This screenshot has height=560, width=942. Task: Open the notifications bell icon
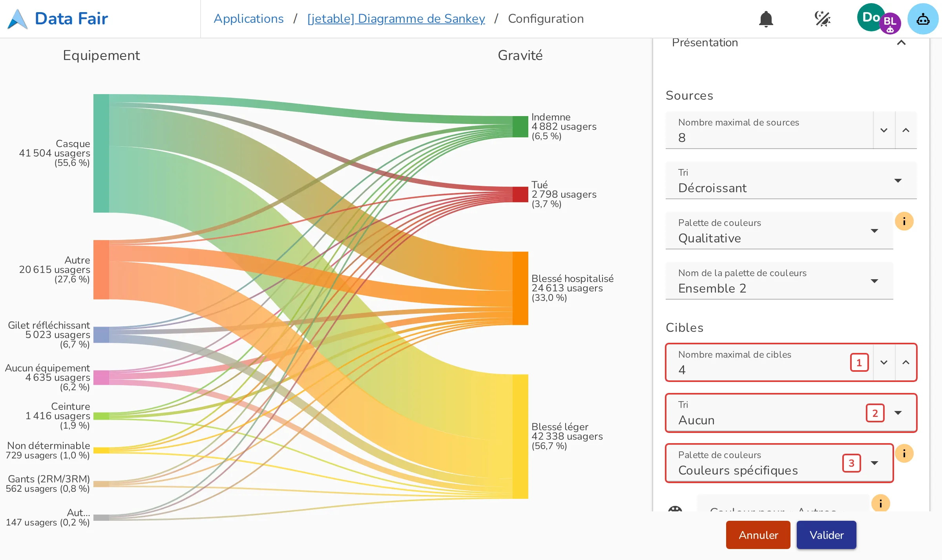[766, 19]
